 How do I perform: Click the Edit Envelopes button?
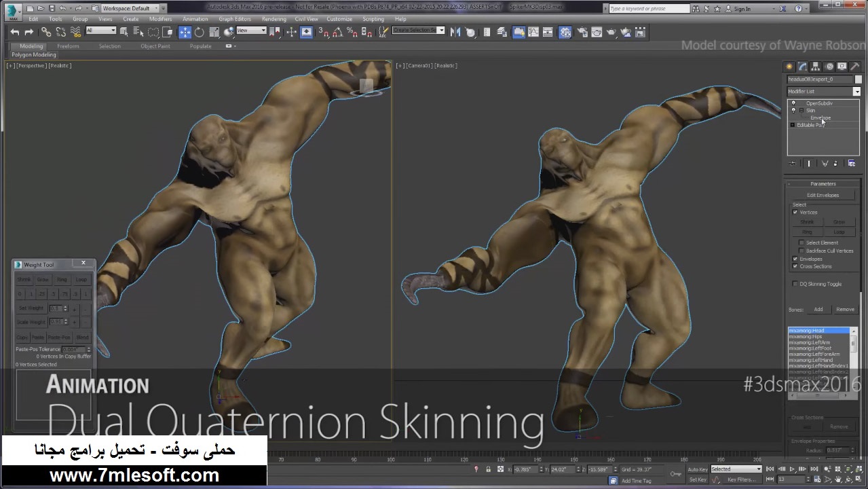pyautogui.click(x=823, y=195)
